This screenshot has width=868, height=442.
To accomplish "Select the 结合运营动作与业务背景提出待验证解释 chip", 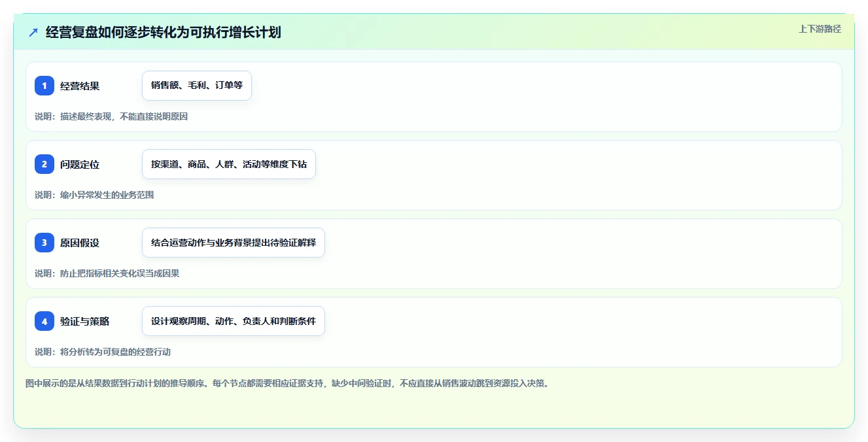I will 234,243.
